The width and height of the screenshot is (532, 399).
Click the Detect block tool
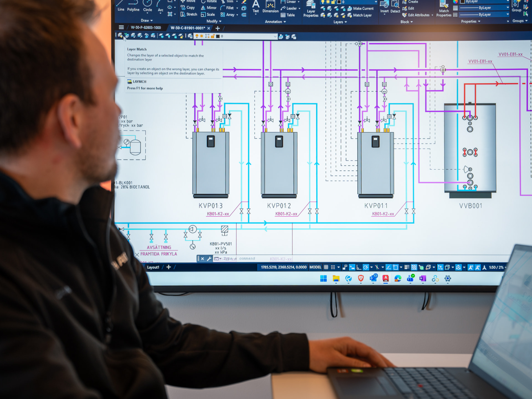pyautogui.click(x=395, y=7)
